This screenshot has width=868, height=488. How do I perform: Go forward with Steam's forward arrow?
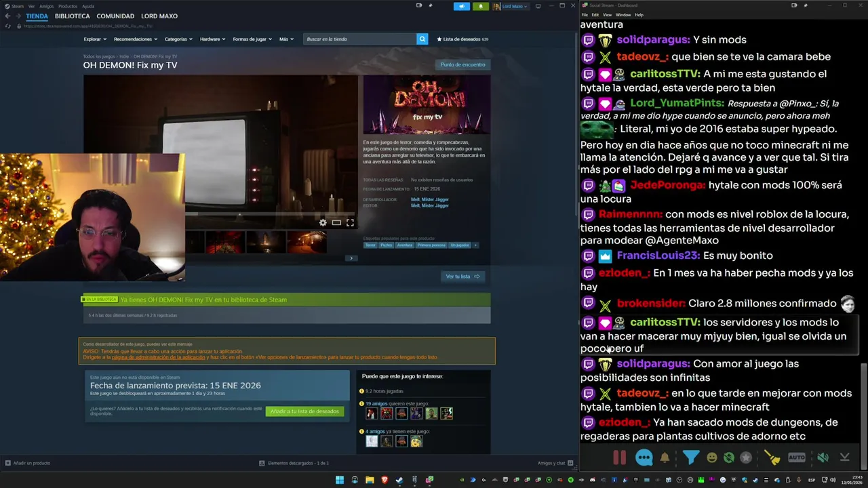point(18,16)
